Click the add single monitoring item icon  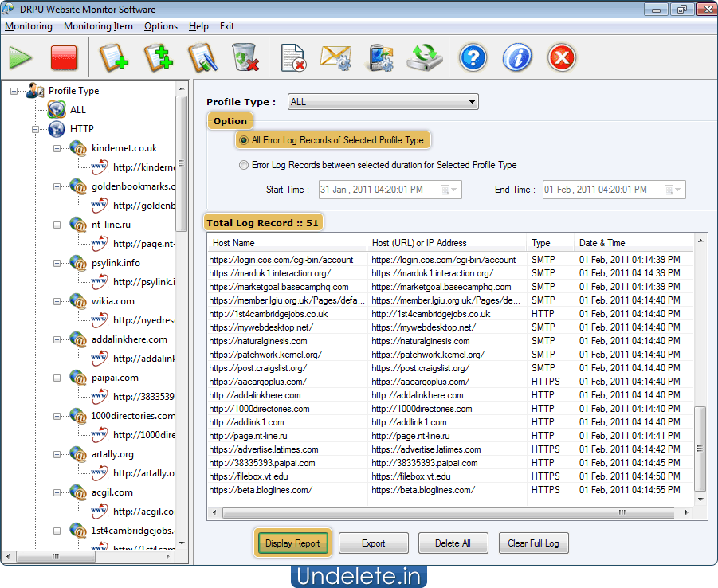click(113, 57)
